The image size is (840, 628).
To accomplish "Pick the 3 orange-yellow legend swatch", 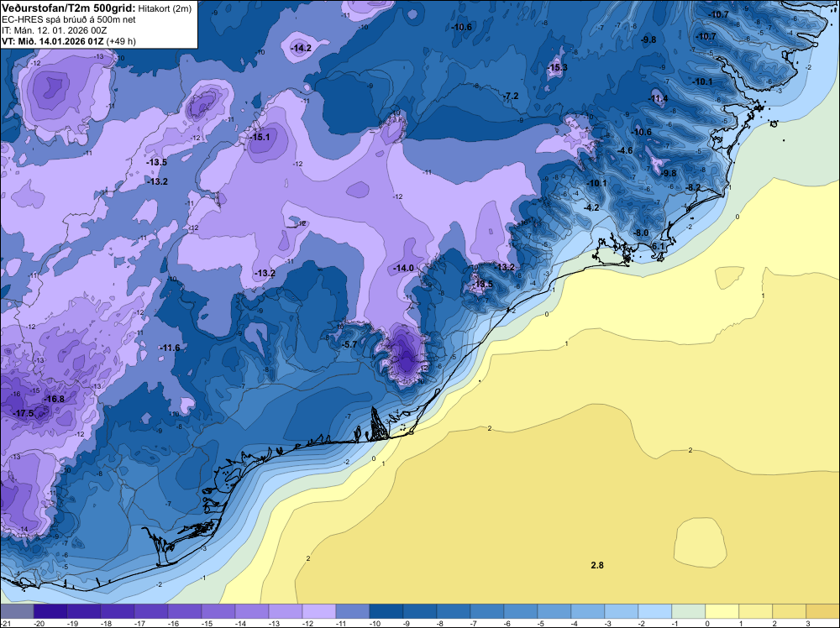I will coord(822,611).
